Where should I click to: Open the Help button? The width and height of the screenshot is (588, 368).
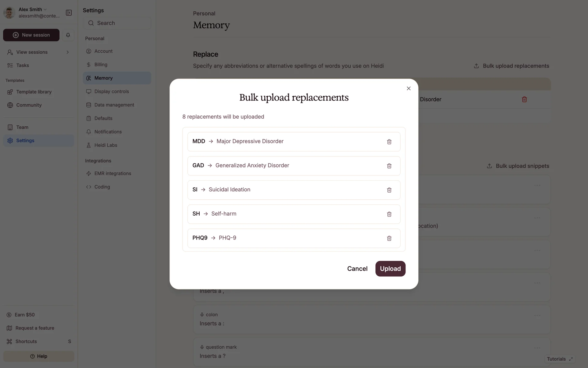click(39, 356)
